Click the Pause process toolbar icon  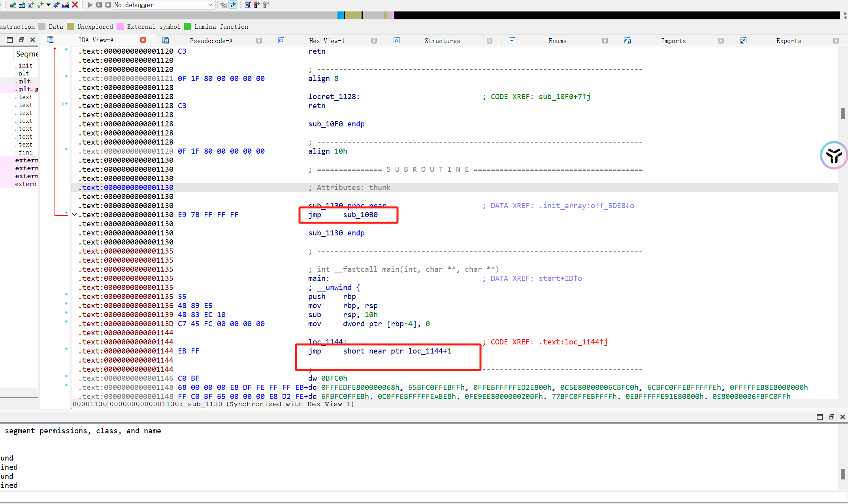pos(99,5)
